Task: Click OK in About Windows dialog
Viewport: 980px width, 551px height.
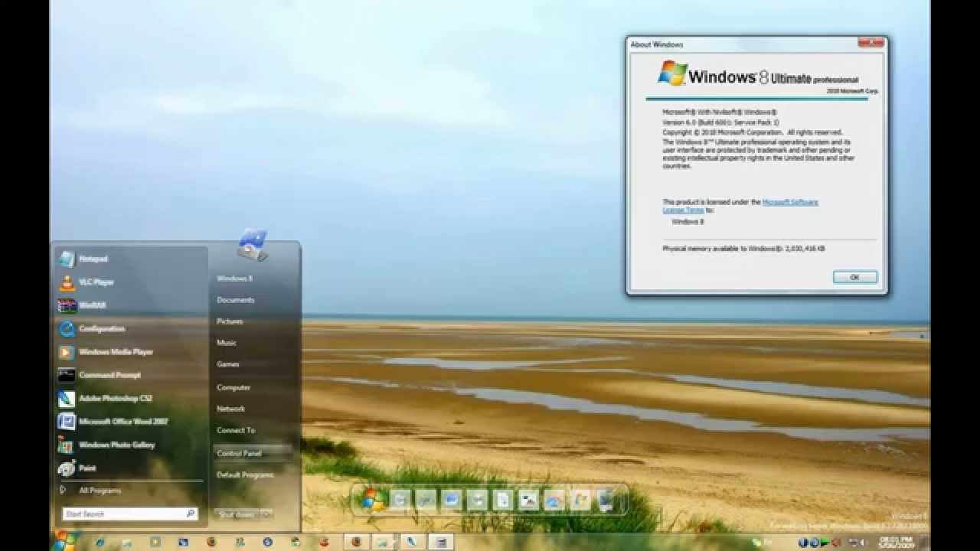Action: (x=855, y=277)
